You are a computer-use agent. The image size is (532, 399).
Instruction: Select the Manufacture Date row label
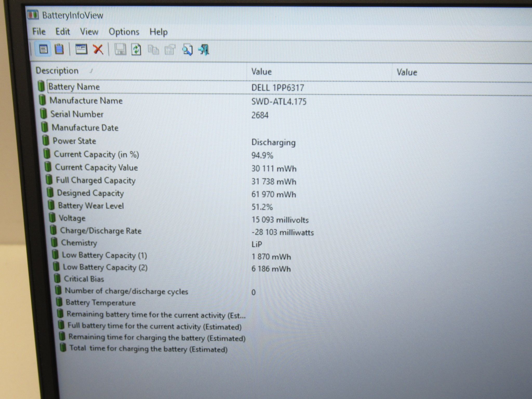coord(85,128)
